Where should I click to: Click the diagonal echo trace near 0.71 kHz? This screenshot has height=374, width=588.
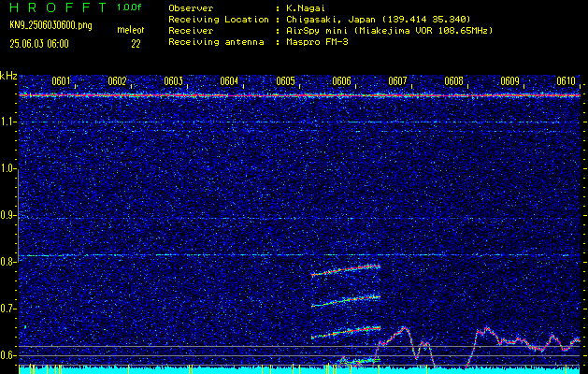(346, 301)
